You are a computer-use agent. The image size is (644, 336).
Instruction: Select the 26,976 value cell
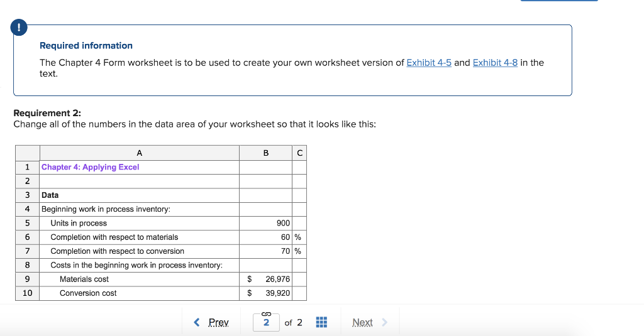[266, 279]
